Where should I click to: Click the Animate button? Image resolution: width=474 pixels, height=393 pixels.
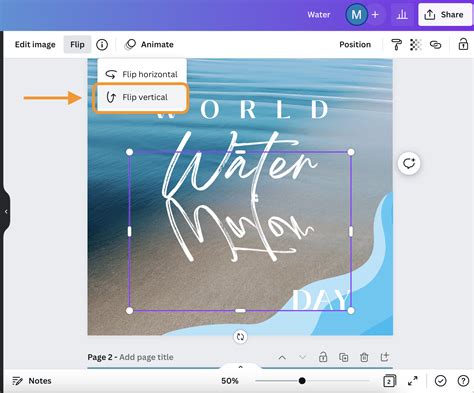(149, 44)
